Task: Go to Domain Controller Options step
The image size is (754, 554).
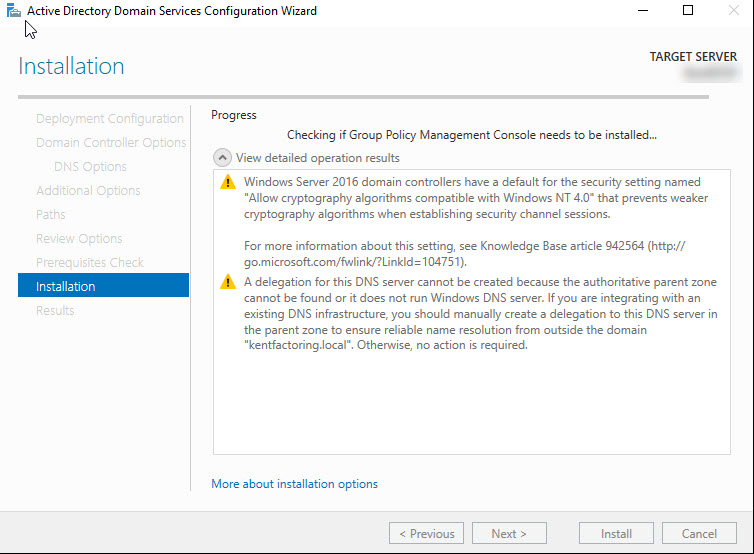Action: pos(111,143)
